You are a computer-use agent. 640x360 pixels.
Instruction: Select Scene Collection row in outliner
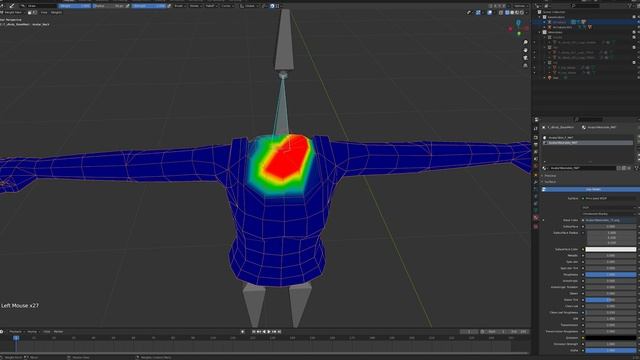(554, 12)
